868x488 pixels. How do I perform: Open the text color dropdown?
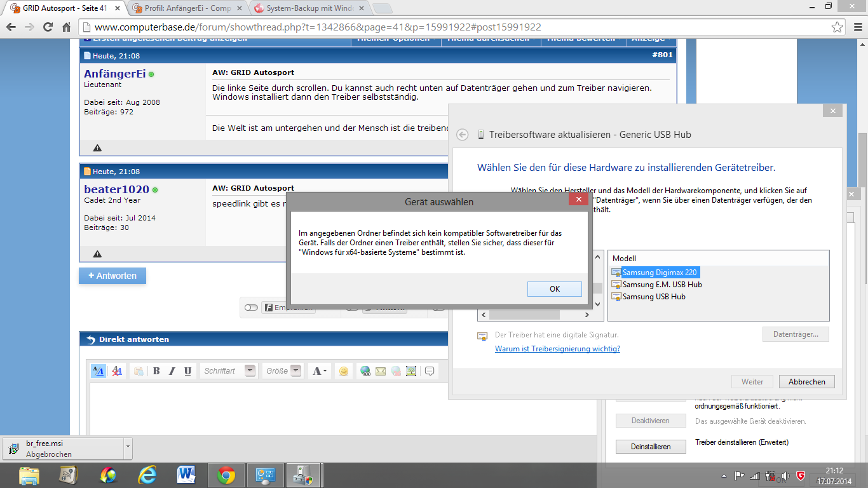point(319,371)
